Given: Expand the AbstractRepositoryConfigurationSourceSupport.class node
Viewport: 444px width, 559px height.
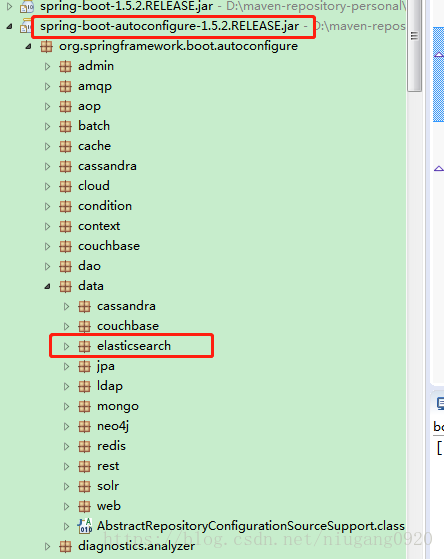Looking at the screenshot, I should 66,526.
